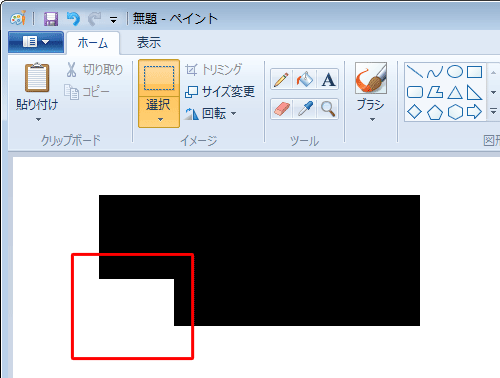
Task: Choose the Oval shape
Action: pos(455,72)
